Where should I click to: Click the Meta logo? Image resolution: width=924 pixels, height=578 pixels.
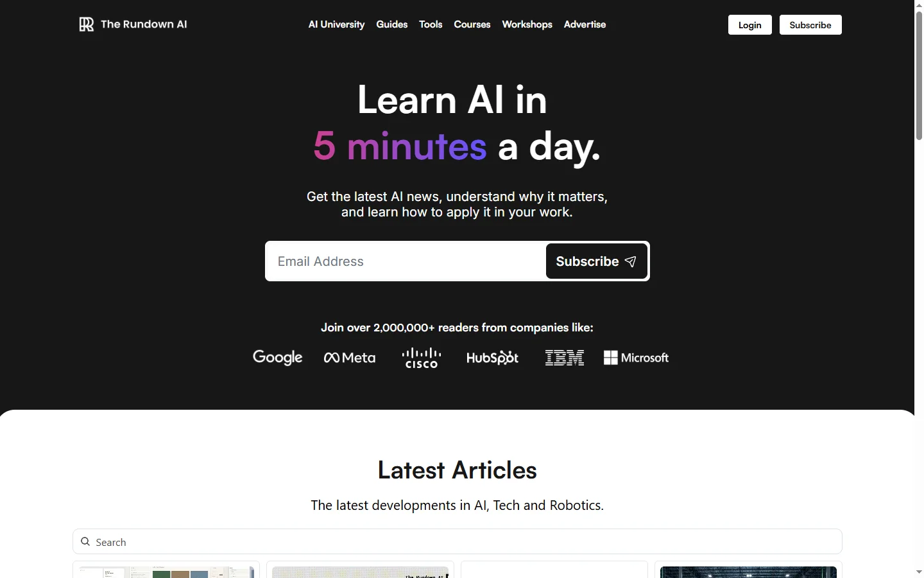(350, 358)
